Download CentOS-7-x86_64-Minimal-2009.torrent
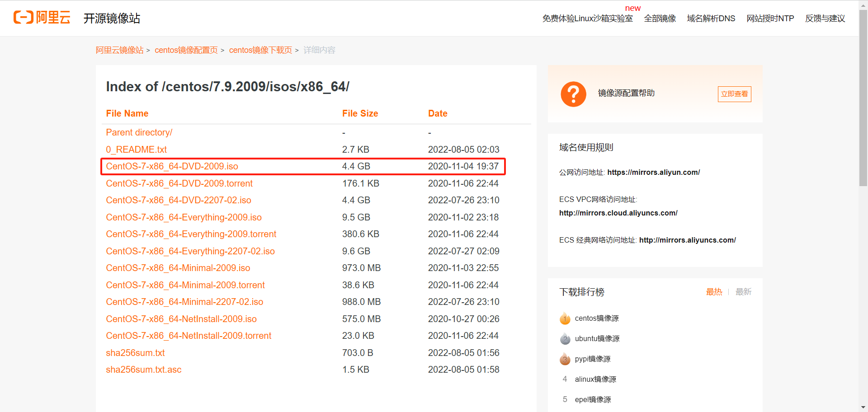The image size is (868, 412). pyautogui.click(x=185, y=285)
